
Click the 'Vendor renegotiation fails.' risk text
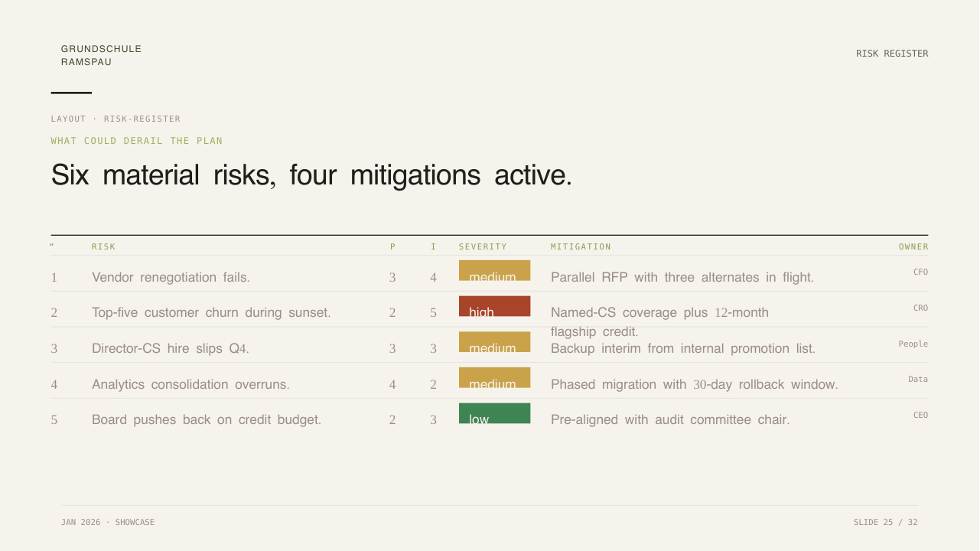click(171, 277)
